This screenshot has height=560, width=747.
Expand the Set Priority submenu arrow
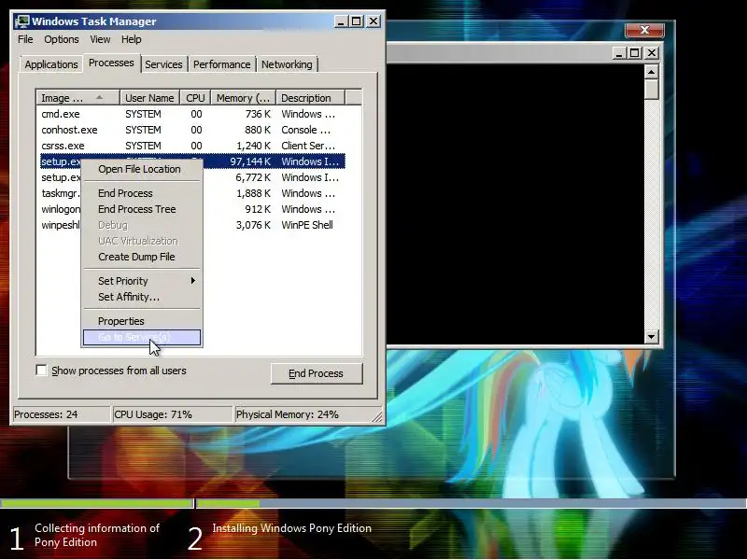point(192,281)
